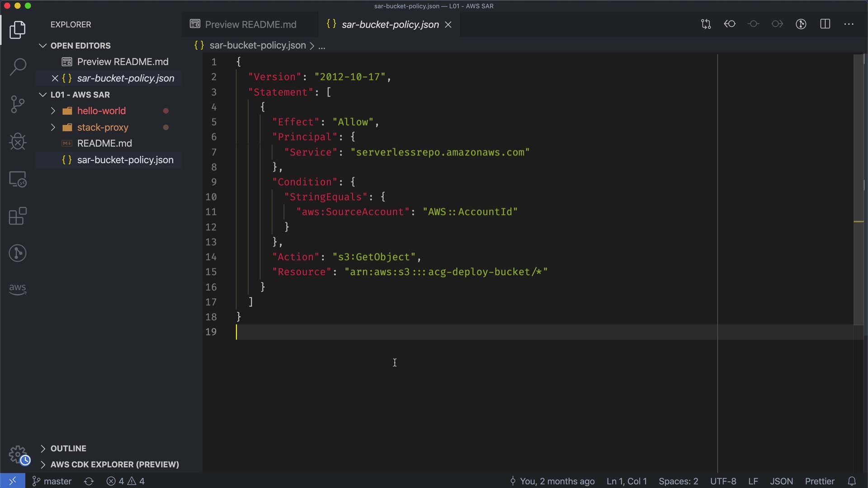The height and width of the screenshot is (488, 868).
Task: Open README.md in the file tree
Action: coord(104,144)
